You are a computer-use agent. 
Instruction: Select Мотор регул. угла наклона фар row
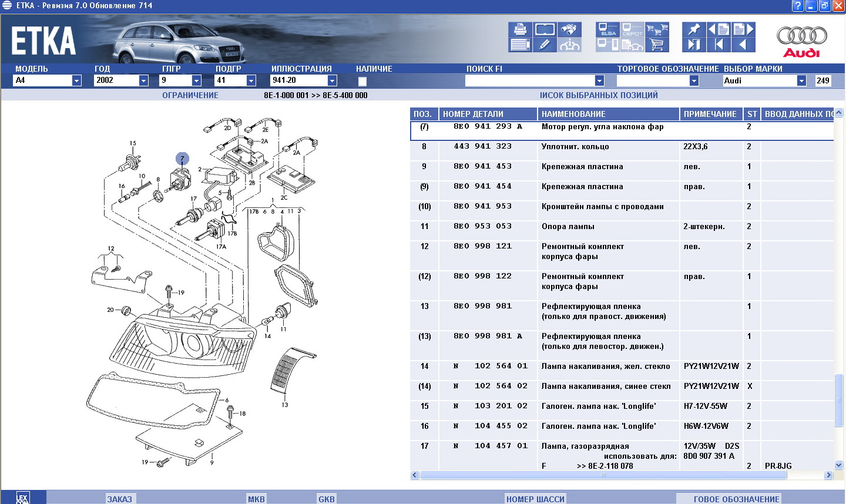tap(622, 130)
